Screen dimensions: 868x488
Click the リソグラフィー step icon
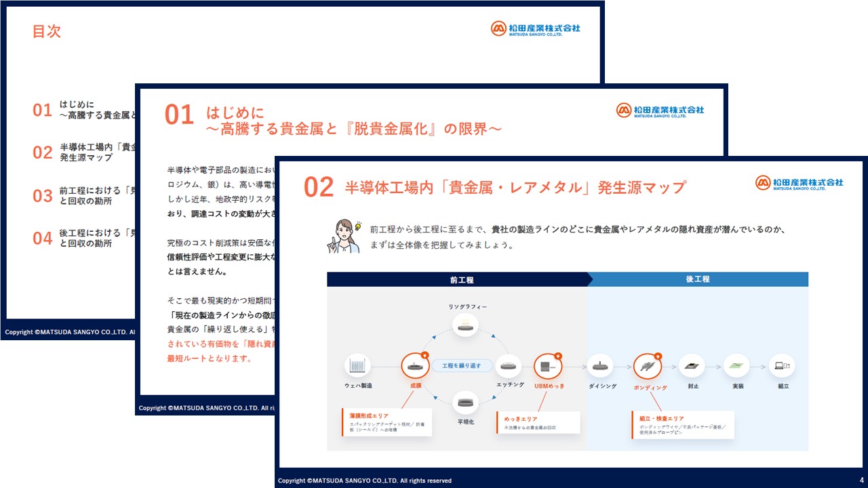(467, 327)
